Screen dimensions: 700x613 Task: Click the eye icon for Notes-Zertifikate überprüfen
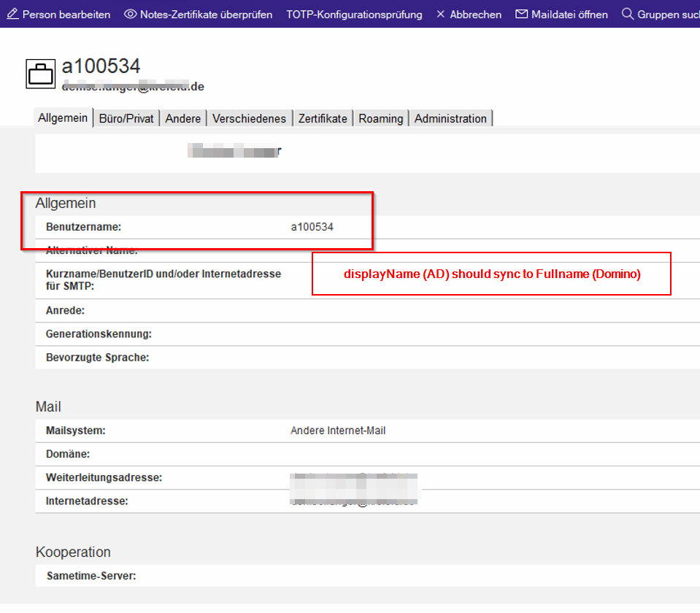click(x=130, y=15)
